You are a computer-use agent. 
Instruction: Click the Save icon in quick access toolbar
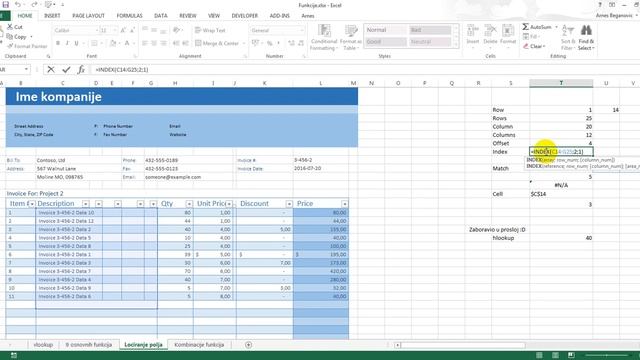click(6, 4)
